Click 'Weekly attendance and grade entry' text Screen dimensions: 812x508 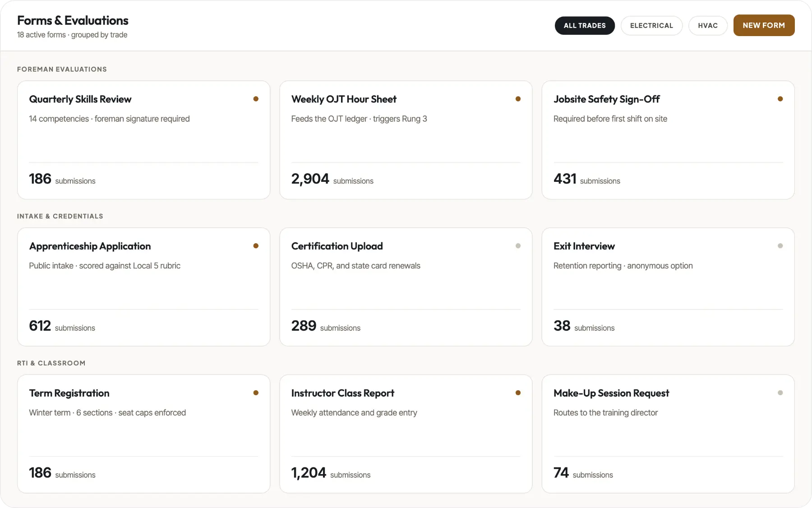coord(354,413)
